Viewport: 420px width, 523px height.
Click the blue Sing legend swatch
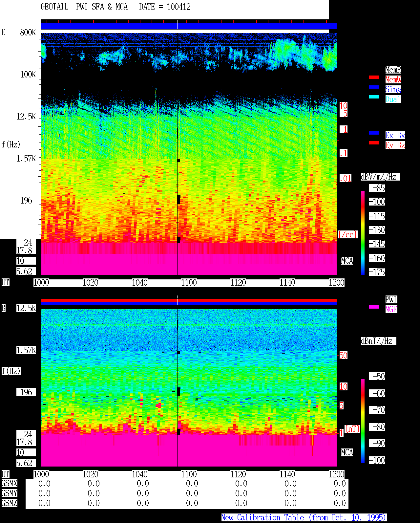click(374, 87)
